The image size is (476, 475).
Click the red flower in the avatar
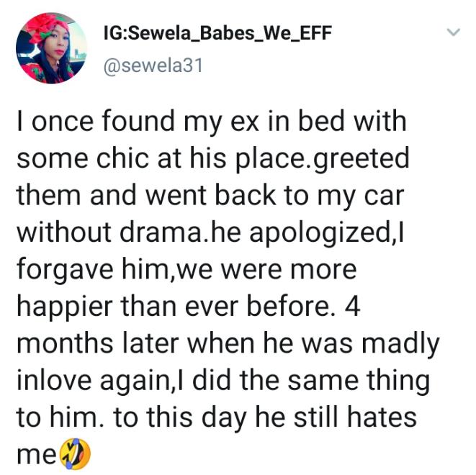[45, 25]
